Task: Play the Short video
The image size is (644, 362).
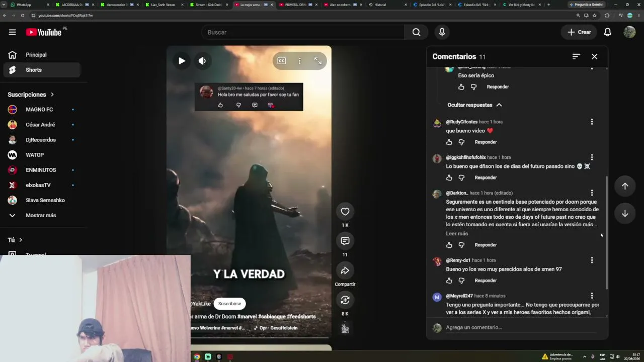Action: (182, 61)
